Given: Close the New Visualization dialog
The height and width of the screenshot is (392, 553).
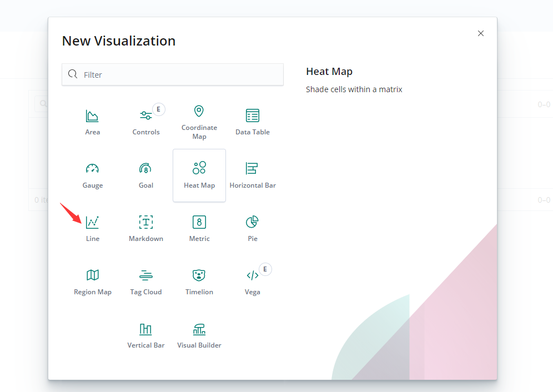Looking at the screenshot, I should (x=481, y=33).
